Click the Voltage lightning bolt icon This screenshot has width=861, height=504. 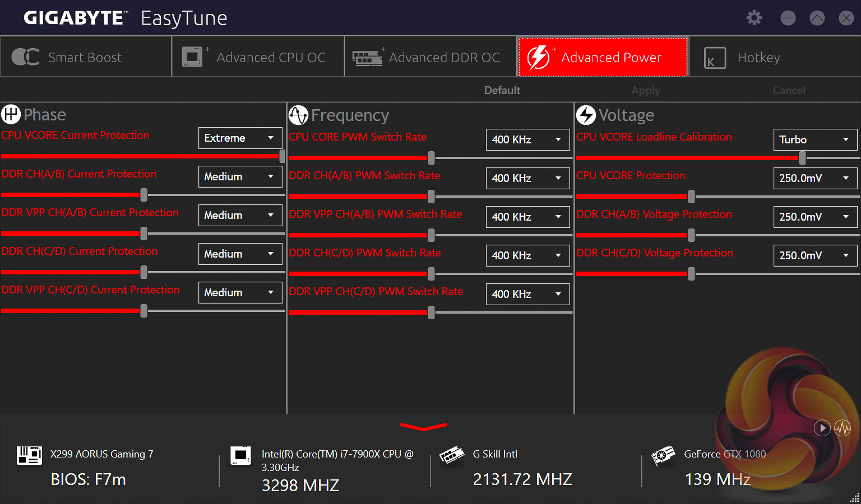click(586, 115)
